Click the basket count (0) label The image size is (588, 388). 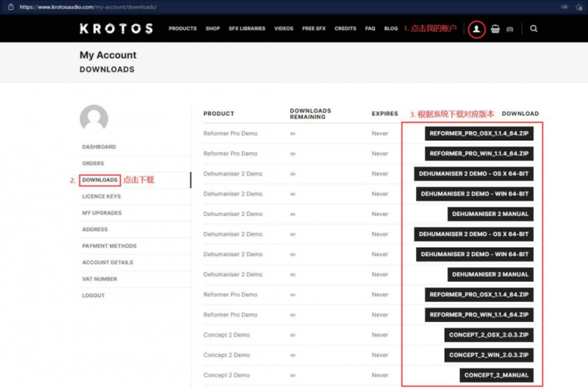click(510, 29)
